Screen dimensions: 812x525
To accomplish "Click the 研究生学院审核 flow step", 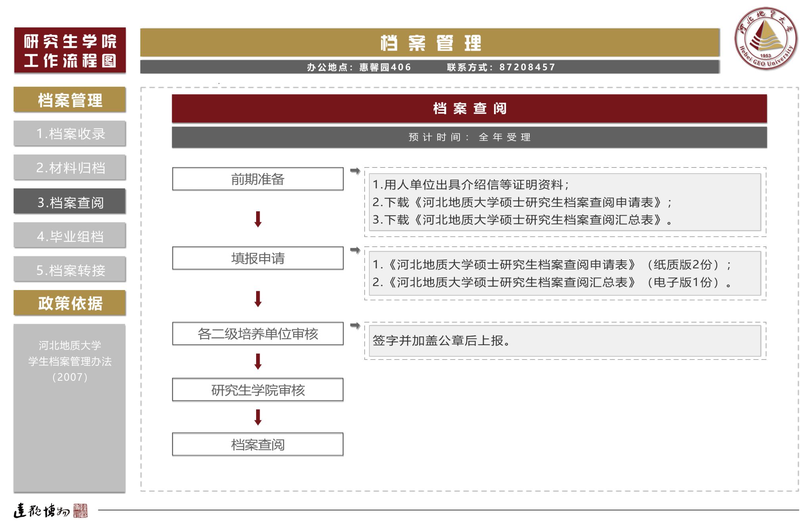I will [258, 390].
